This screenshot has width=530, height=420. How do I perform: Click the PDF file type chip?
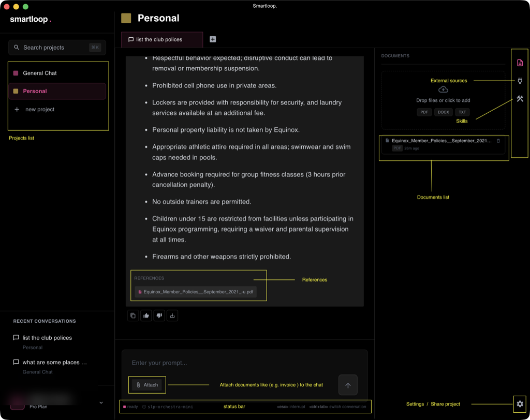[x=424, y=112]
